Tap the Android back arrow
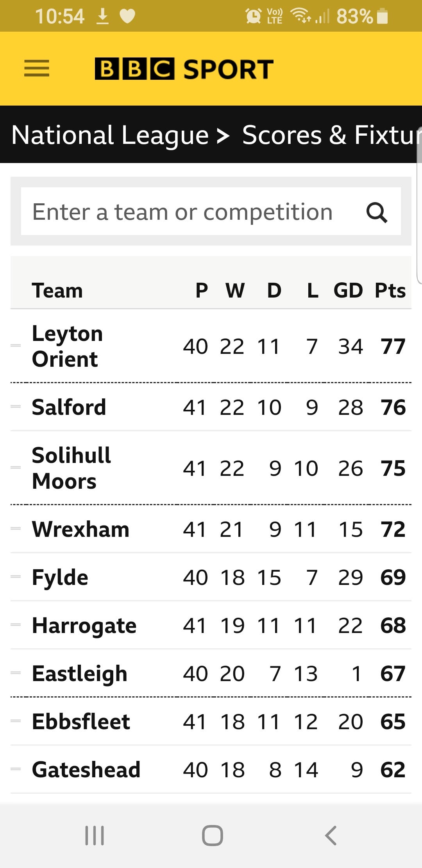The image size is (422, 868). pos(331,836)
